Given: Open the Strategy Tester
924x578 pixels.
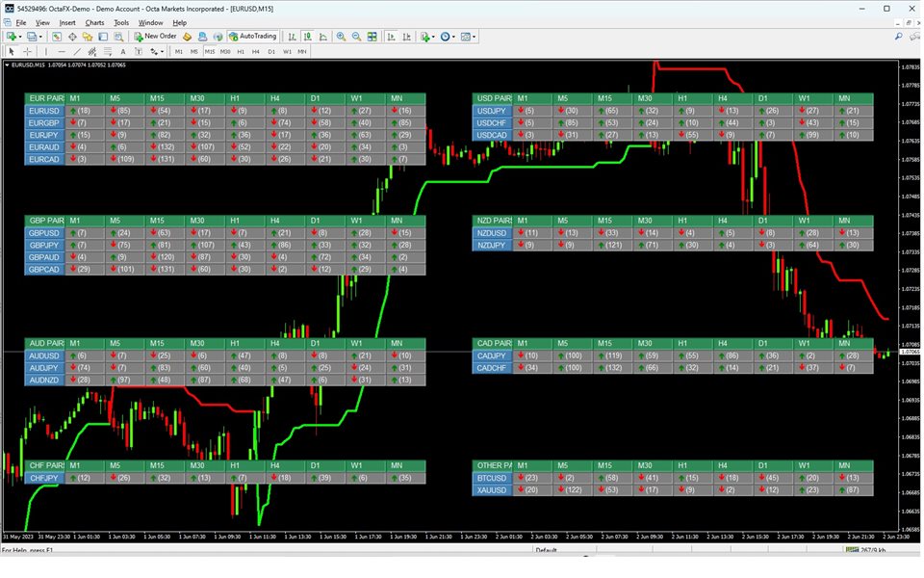Looking at the screenshot, I should point(118,37).
